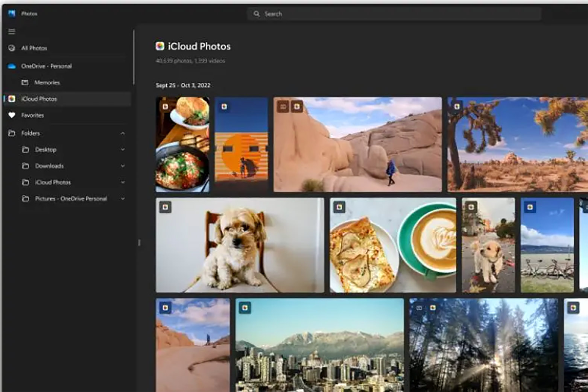
Task: Open the hamburger navigation menu
Action: pos(12,32)
